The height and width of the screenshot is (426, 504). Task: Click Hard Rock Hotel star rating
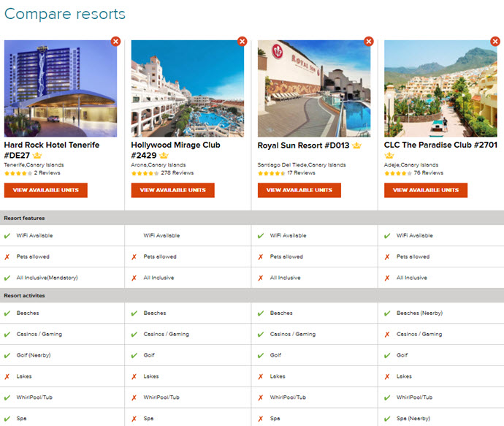[x=18, y=173]
